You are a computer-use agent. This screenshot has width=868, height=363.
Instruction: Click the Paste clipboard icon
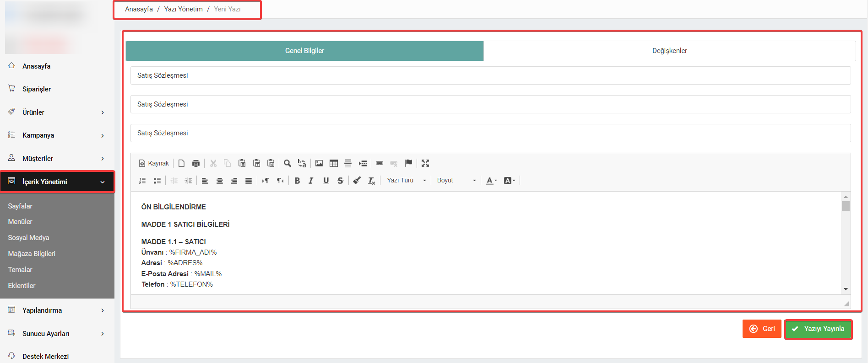click(242, 163)
